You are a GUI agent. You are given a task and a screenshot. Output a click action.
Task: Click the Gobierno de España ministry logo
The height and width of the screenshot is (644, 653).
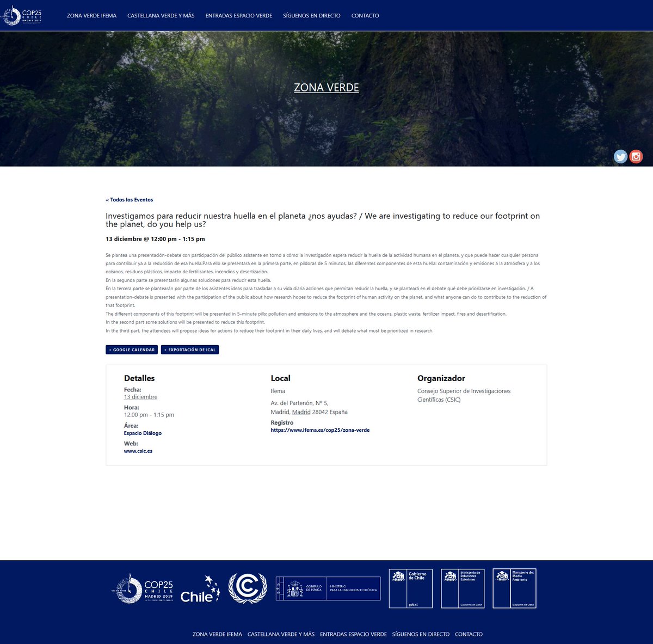[x=328, y=588]
